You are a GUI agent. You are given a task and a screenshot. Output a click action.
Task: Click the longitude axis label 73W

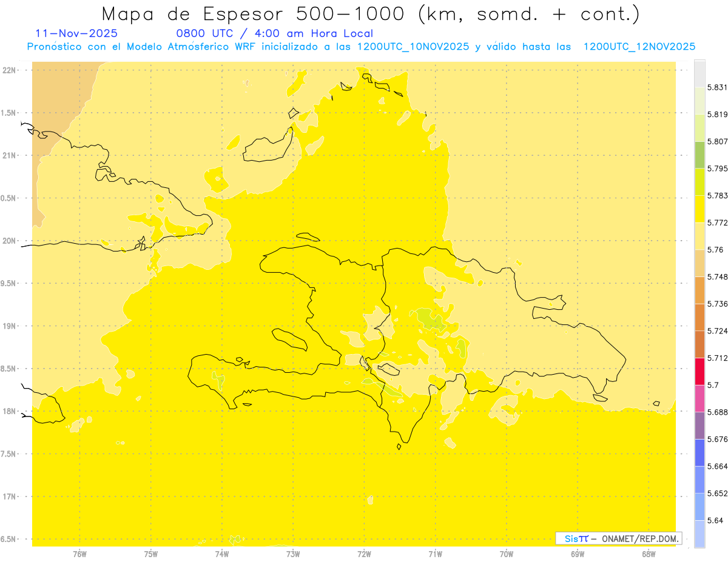[x=293, y=554]
